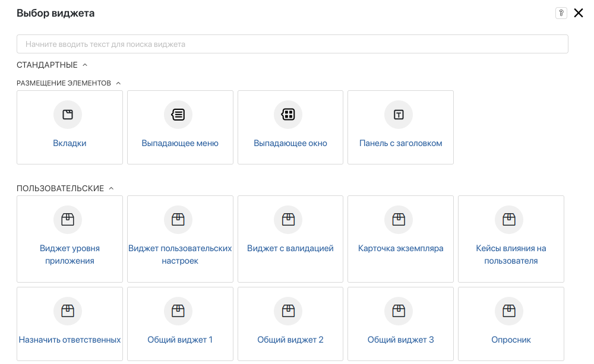The width and height of the screenshot is (594, 364).
Task: Select the Общий виджет 2 box icon
Action: 288,311
